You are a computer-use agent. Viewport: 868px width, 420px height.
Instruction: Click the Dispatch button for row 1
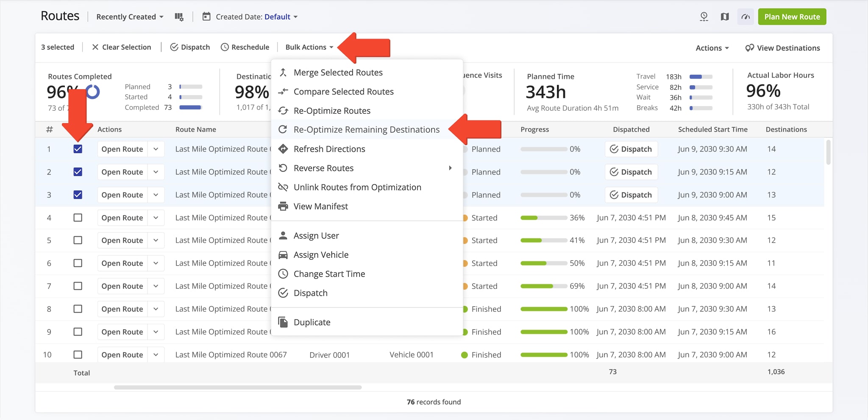point(631,149)
